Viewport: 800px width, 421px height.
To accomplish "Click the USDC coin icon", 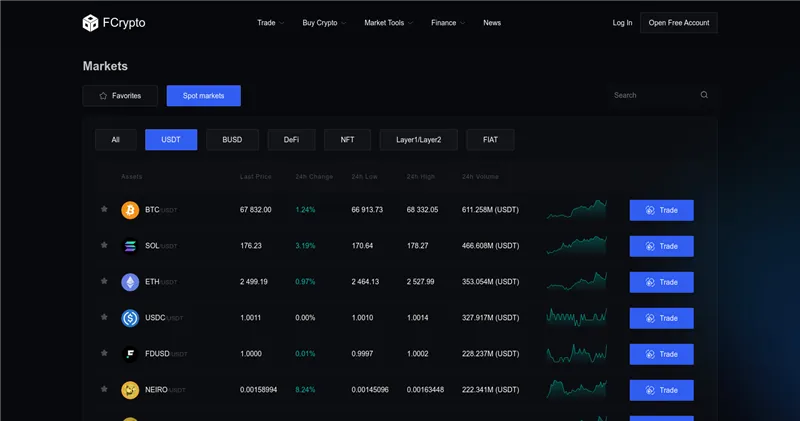I will click(130, 318).
